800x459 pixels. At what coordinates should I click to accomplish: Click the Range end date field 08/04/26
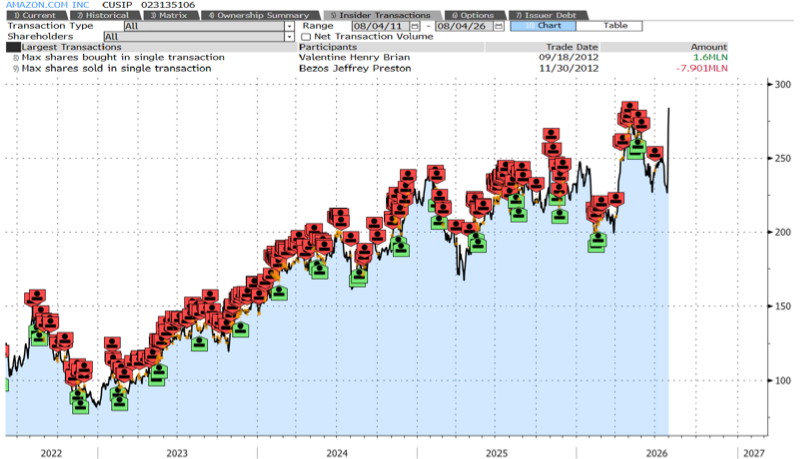464,26
